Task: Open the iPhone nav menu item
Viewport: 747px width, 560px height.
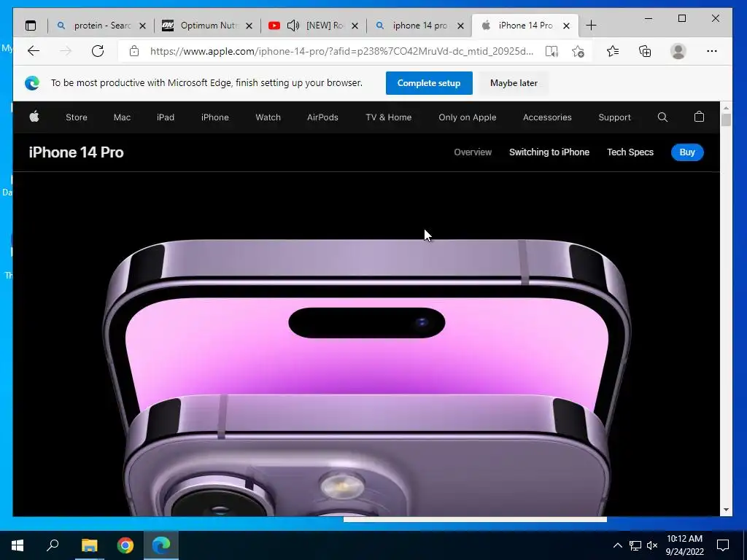Action: point(215,117)
